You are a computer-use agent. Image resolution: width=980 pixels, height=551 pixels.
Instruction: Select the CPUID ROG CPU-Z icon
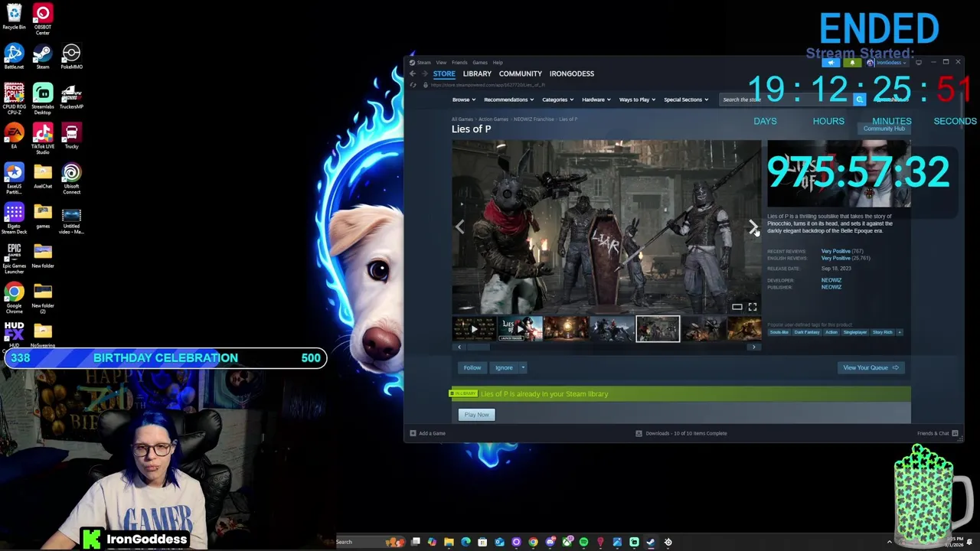point(14,99)
